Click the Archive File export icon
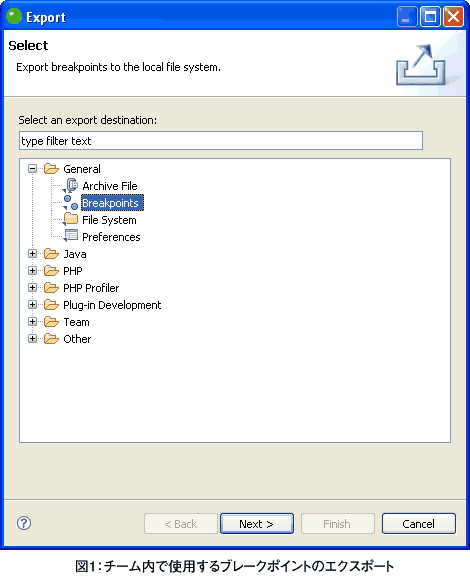The height and width of the screenshot is (578, 470). pos(70,185)
